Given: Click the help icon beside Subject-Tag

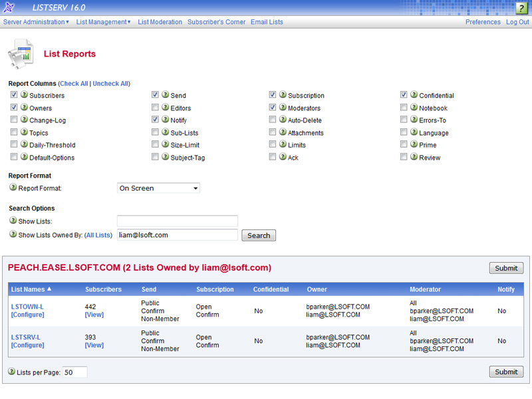Looking at the screenshot, I should pyautogui.click(x=165, y=157).
